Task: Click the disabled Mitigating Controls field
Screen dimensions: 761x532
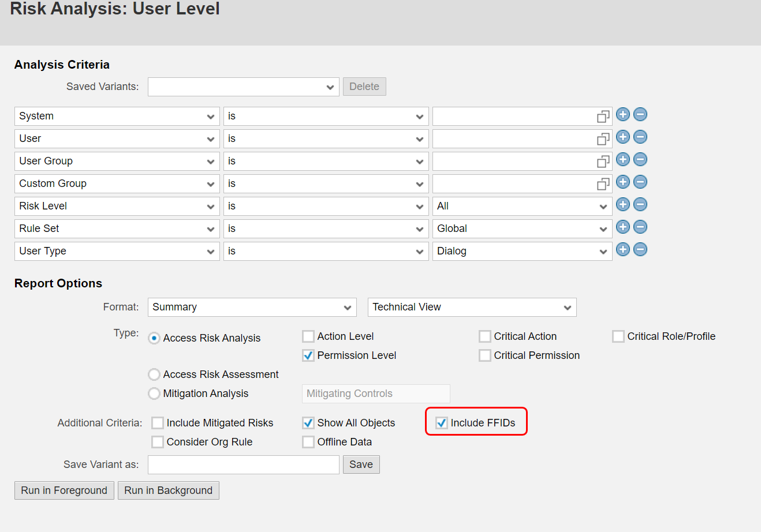Action: [375, 394]
